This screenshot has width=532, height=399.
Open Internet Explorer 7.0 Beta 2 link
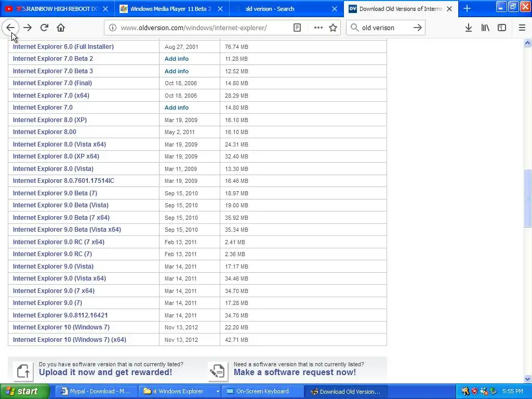click(53, 59)
